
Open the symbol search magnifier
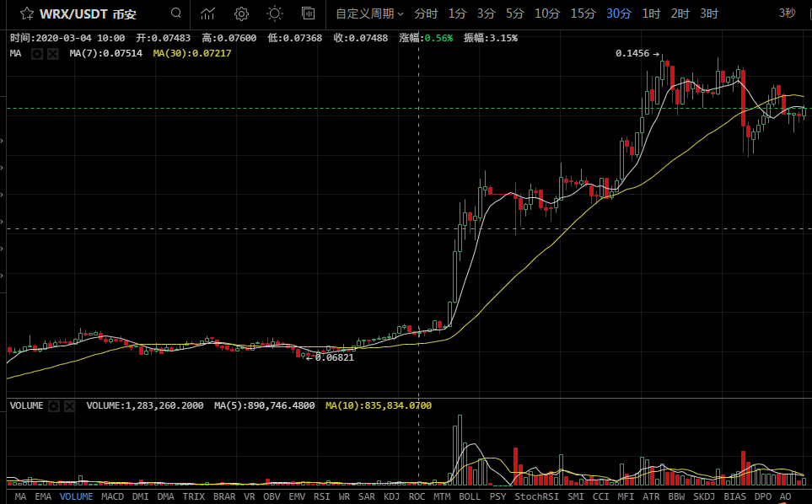coord(176,13)
